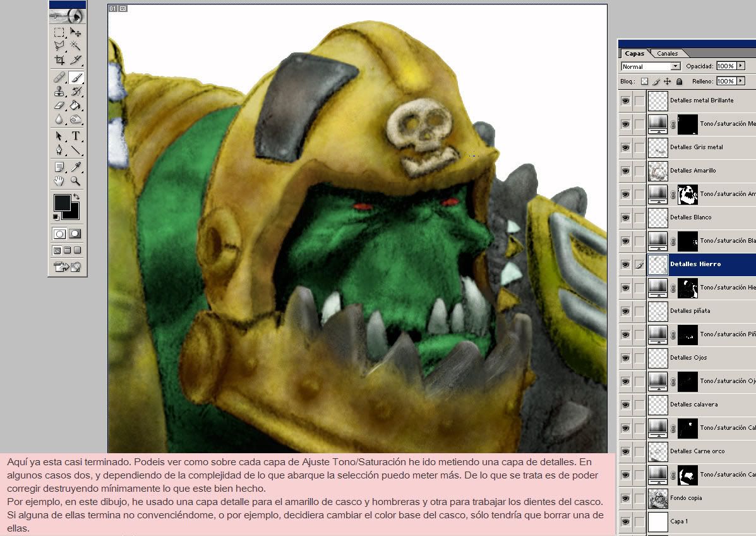The width and height of the screenshot is (756, 536).
Task: Open the Relleno slider arrow
Action: click(741, 81)
